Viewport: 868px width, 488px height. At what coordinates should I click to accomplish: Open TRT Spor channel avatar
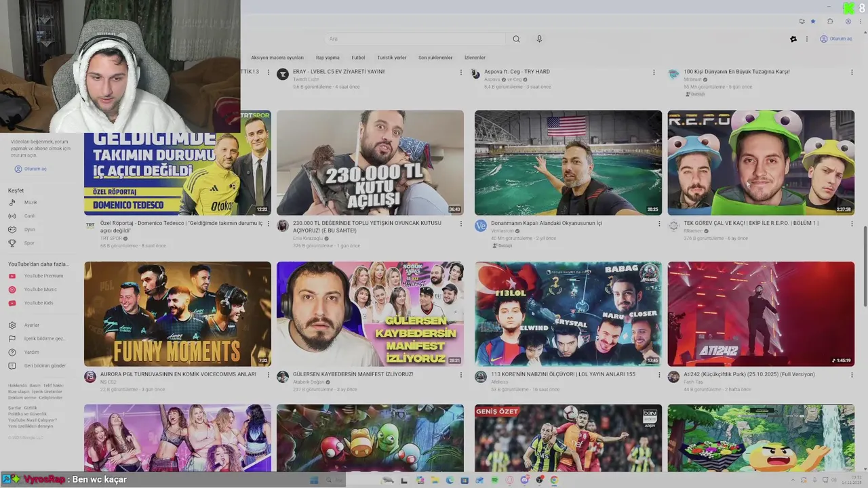[90, 226]
